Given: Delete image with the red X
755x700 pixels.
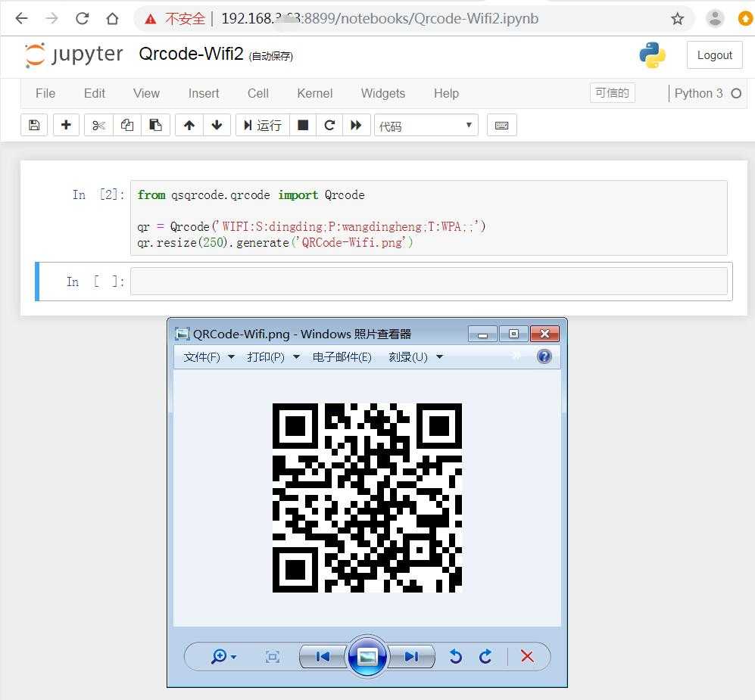Looking at the screenshot, I should pos(527,656).
